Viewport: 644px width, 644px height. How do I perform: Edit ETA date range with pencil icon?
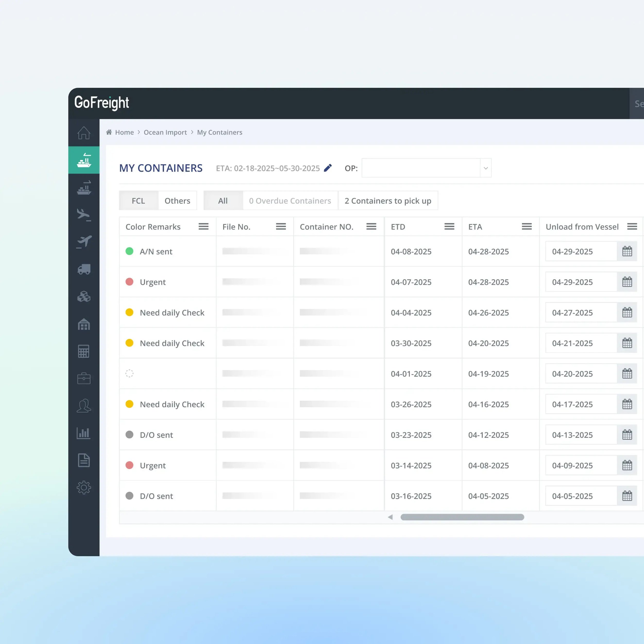pyautogui.click(x=328, y=168)
